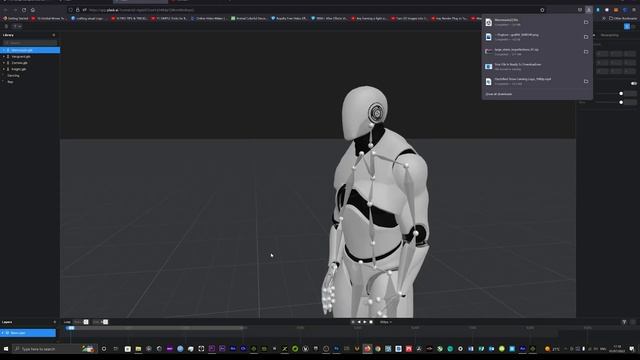
Task: Open File Explorer from the taskbar
Action: (138, 349)
